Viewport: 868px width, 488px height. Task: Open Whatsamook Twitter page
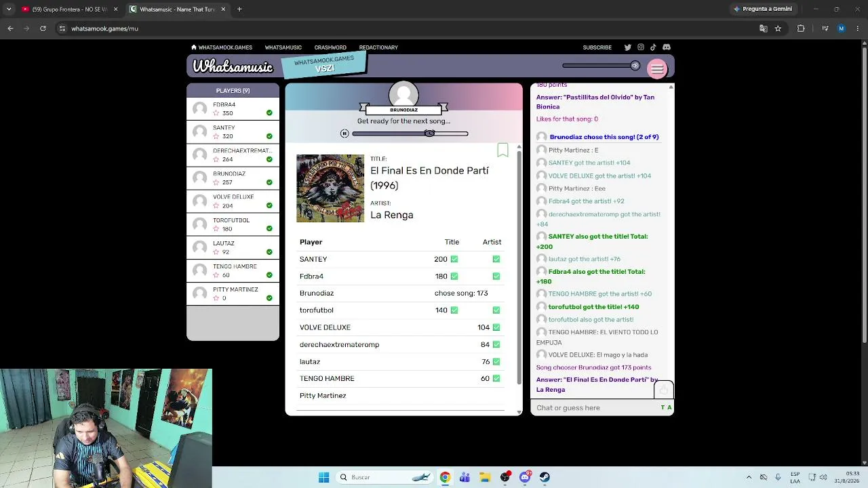point(627,47)
